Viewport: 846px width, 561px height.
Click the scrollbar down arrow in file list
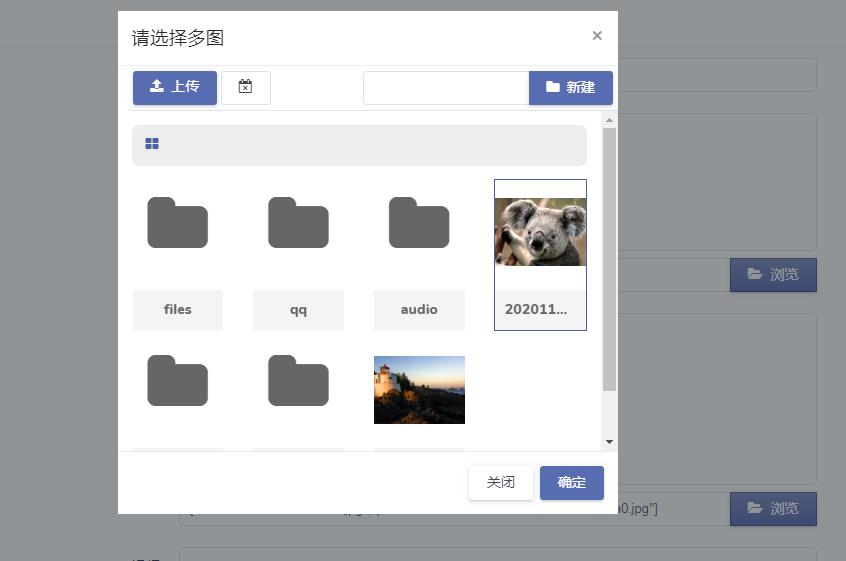click(x=610, y=442)
